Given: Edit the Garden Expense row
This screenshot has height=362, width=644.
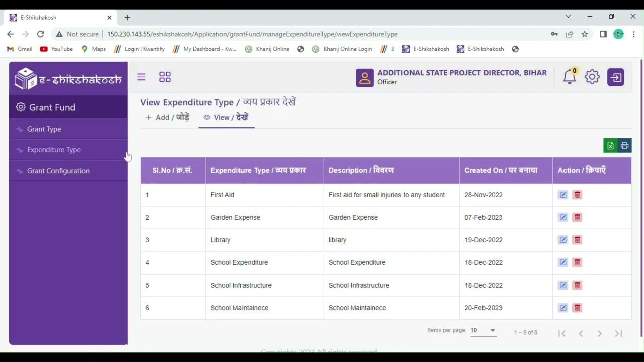Looking at the screenshot, I should (563, 217).
